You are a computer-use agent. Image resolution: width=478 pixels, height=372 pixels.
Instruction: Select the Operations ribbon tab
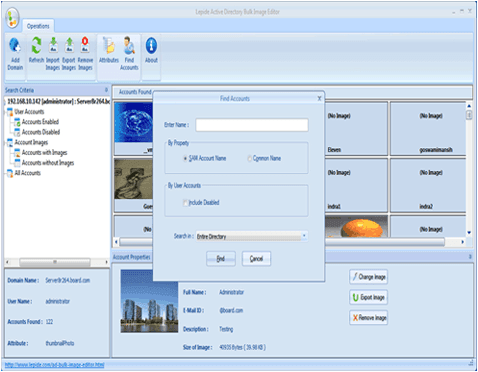pos(38,26)
